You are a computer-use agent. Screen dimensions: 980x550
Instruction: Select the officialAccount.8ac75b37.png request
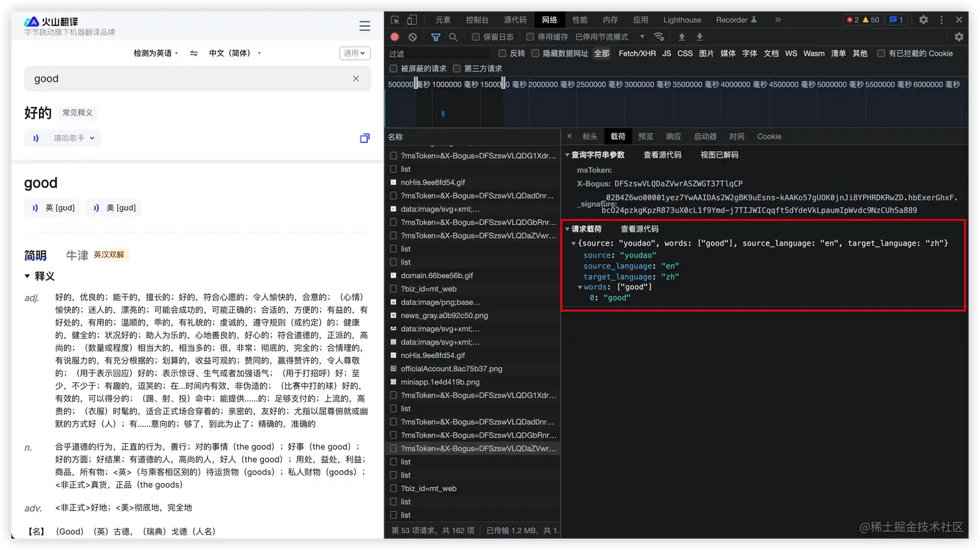[x=472, y=369]
